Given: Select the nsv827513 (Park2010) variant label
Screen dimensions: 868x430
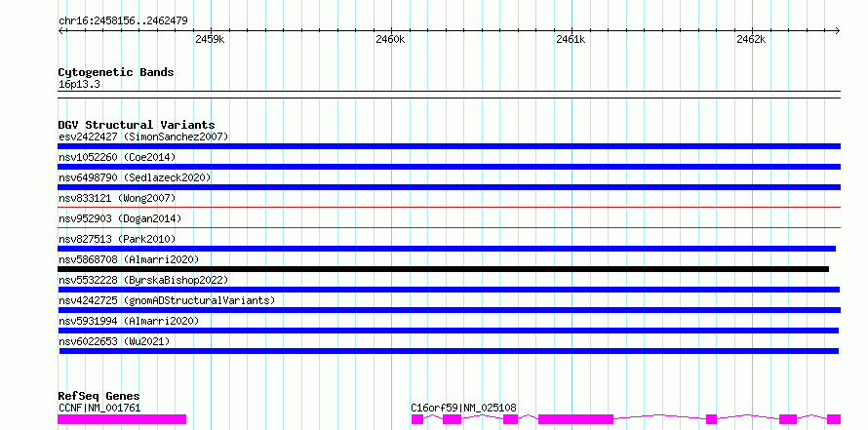Looking at the screenshot, I should (x=117, y=239).
